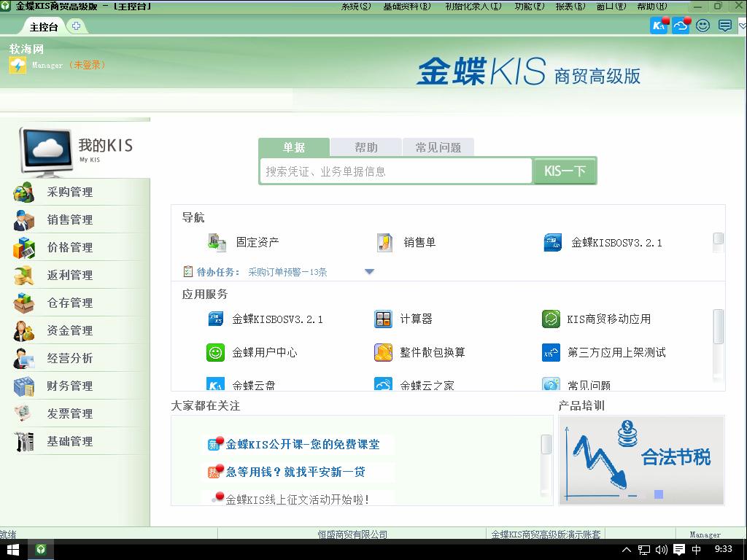This screenshot has height=560, width=747.
Task: Click the message chat toolbar icon
Action: click(x=725, y=26)
